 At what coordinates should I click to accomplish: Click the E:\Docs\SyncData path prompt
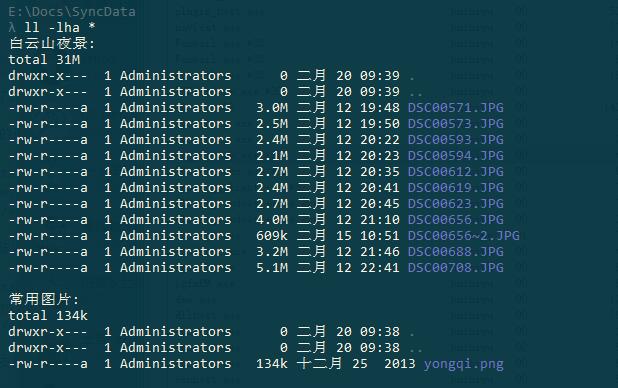[72, 12]
